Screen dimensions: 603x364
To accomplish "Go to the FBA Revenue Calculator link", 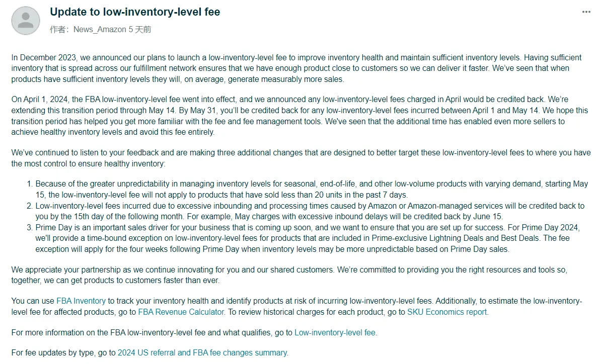I will point(181,312).
